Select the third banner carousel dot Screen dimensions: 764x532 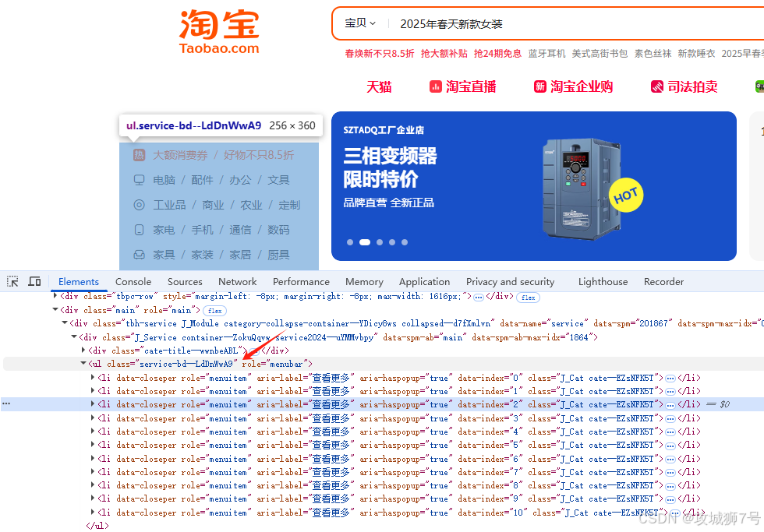[380, 242]
